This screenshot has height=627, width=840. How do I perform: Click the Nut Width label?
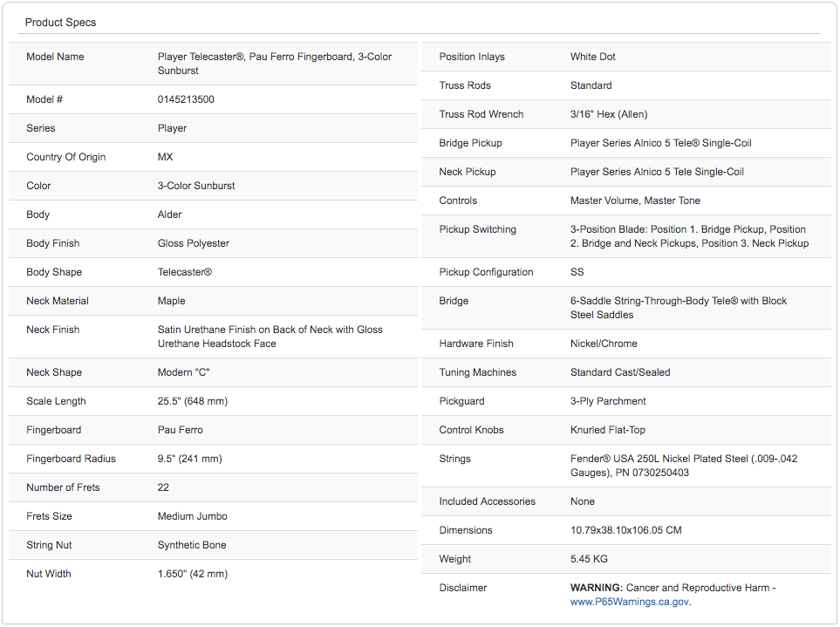tap(49, 574)
